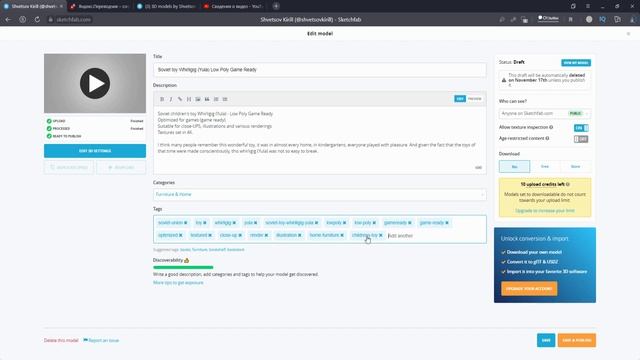The image size is (640, 360).
Task: Click the Save & Publish button
Action: tap(577, 340)
